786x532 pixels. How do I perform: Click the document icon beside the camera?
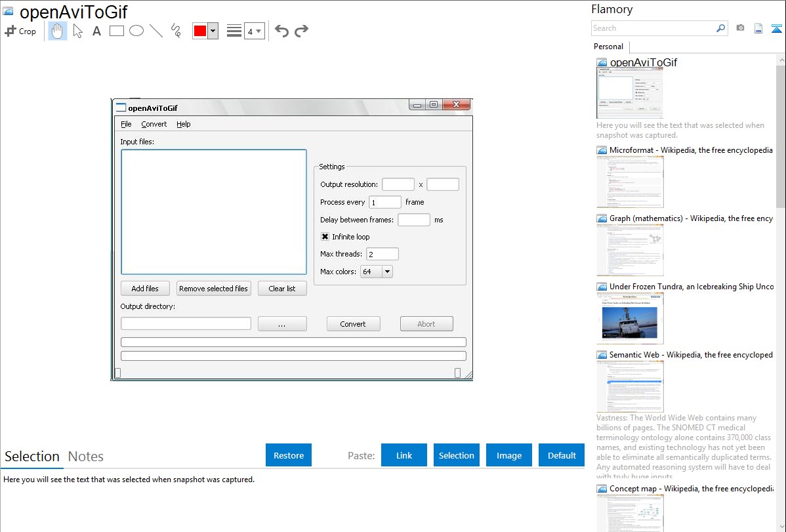(758, 28)
